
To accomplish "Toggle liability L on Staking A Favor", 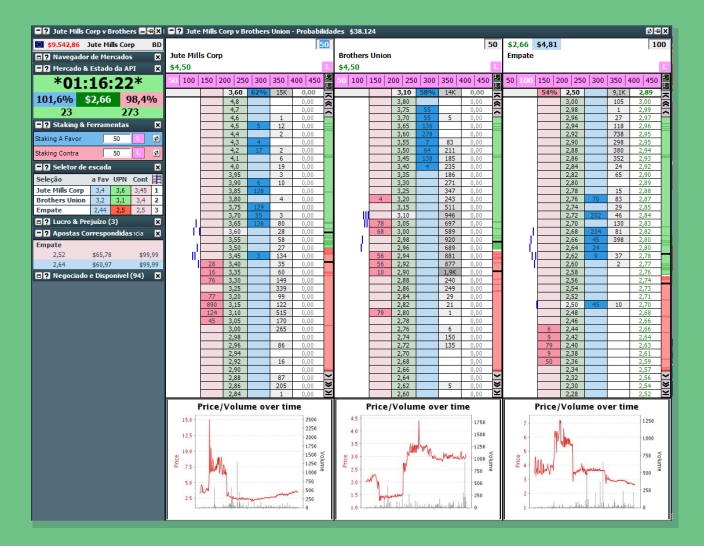I will pyautogui.click(x=138, y=139).
